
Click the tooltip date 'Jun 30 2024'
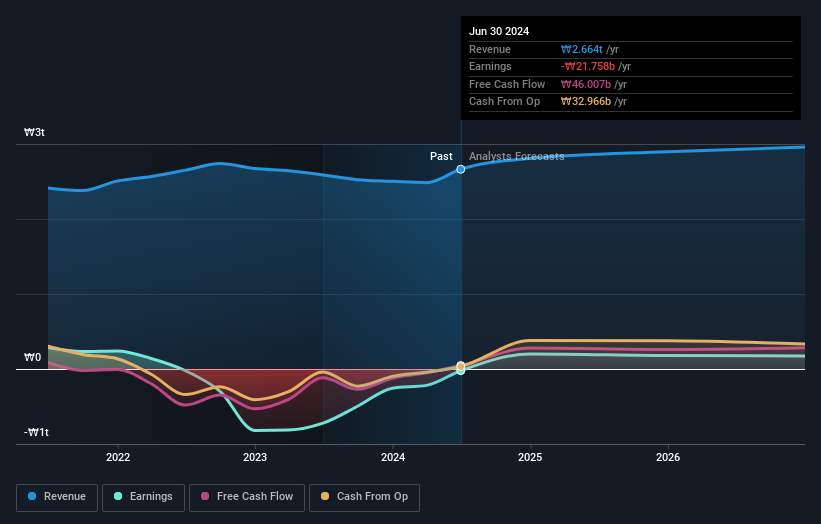click(x=499, y=31)
